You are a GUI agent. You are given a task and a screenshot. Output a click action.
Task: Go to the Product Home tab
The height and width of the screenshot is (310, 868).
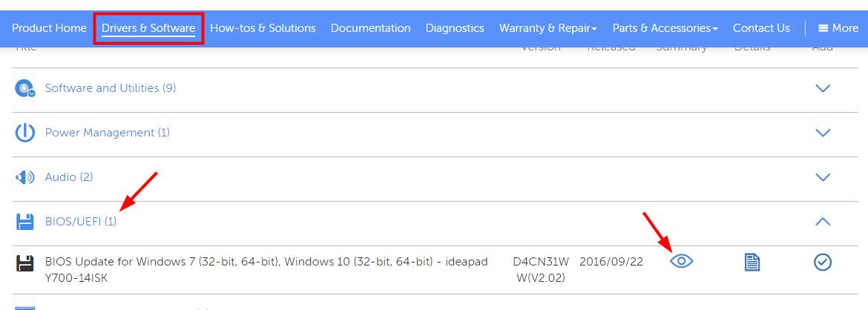(49, 27)
